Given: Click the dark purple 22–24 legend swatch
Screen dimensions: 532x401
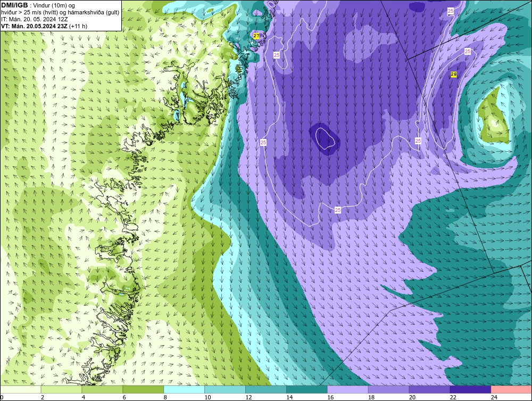Looking at the screenshot, I should [470, 389].
